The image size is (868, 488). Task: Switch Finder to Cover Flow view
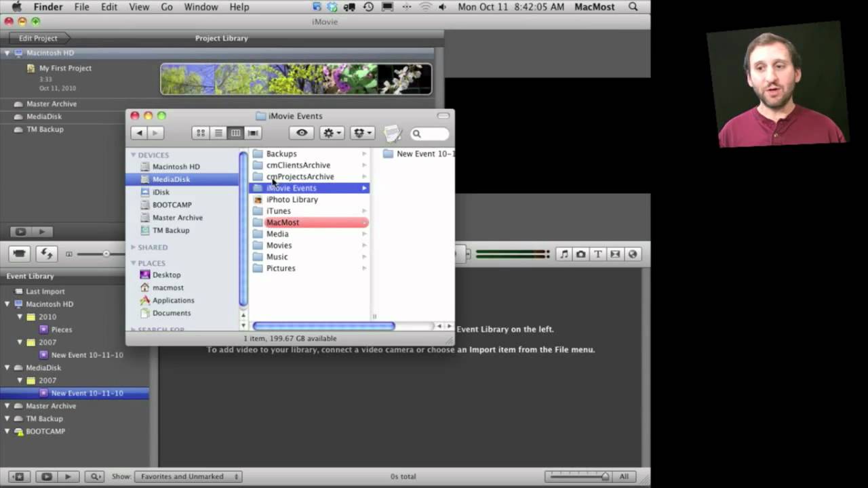coord(253,134)
